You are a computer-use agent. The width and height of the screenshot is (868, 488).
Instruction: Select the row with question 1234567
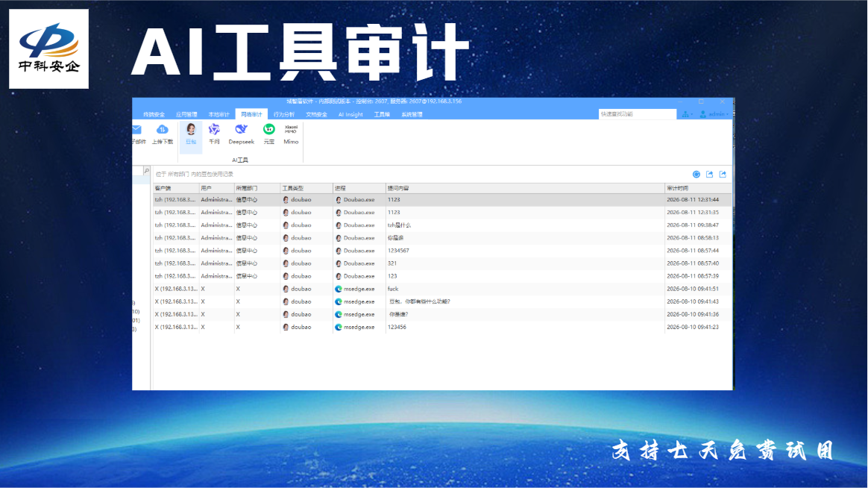tap(441, 251)
